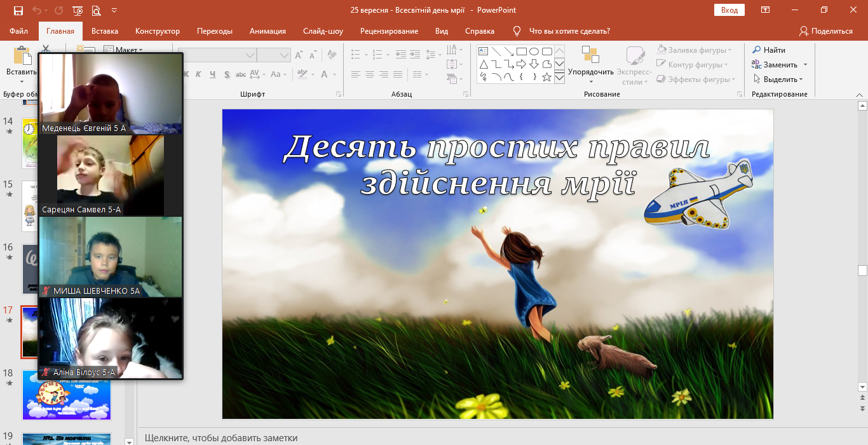This screenshot has height=445, width=868.
Task: Open the Выделить selection dropdown
Action: [x=778, y=79]
